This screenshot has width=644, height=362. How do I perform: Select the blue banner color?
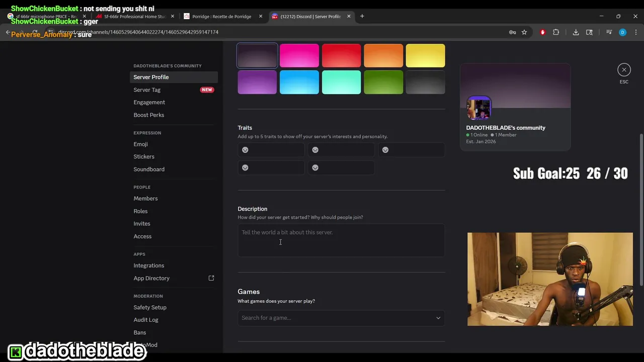(x=299, y=82)
